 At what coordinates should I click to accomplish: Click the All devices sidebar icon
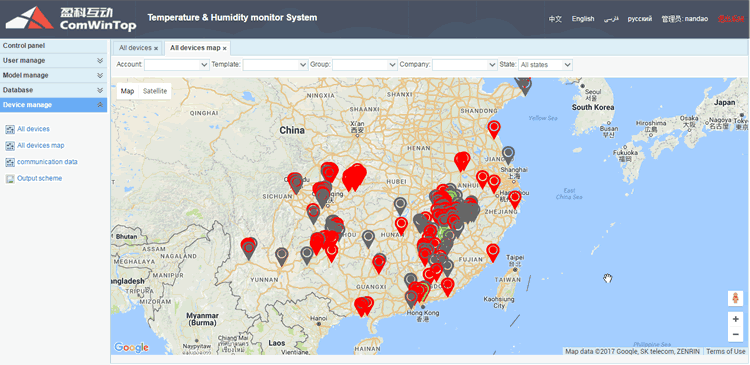[10, 129]
